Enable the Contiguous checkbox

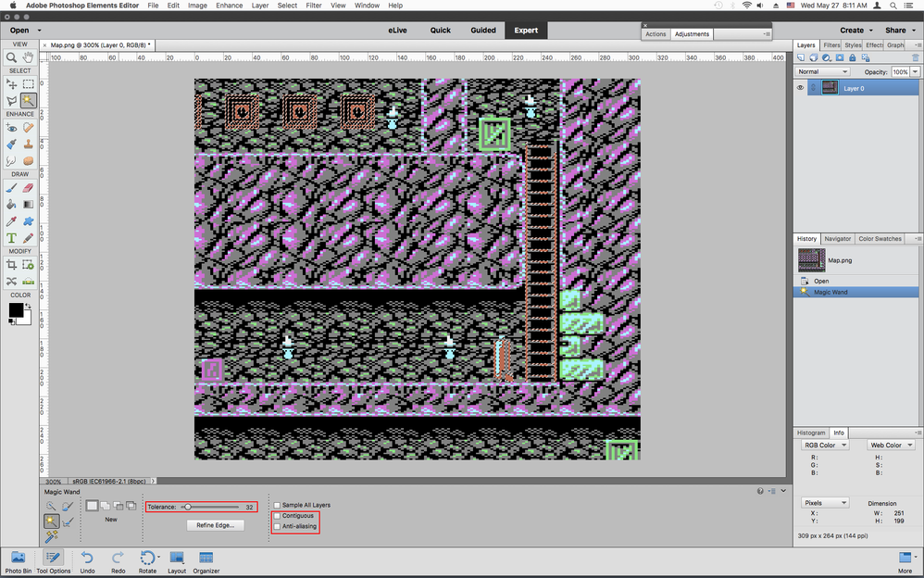click(277, 516)
